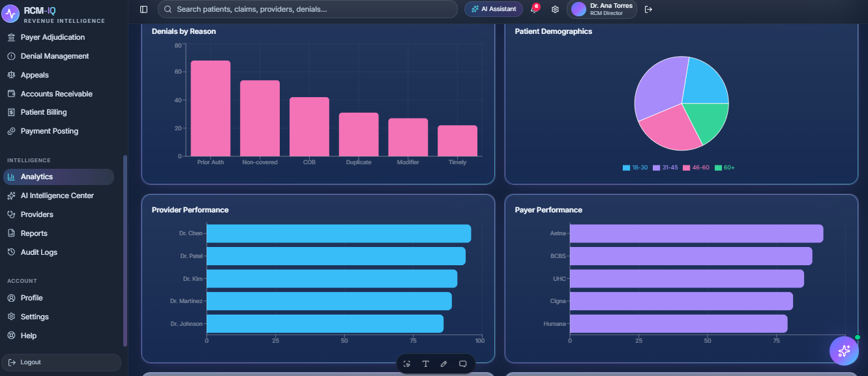Click the Prior Auth denial bar
Viewport: 868px width, 376px height.
[x=211, y=108]
